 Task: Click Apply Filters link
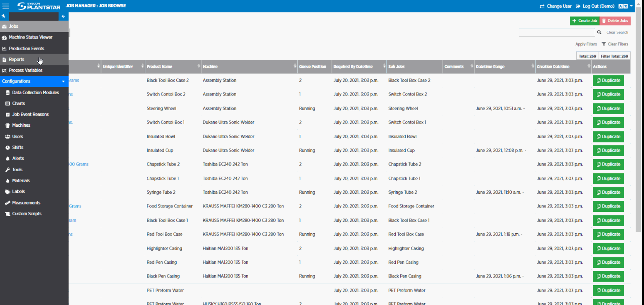pos(586,44)
